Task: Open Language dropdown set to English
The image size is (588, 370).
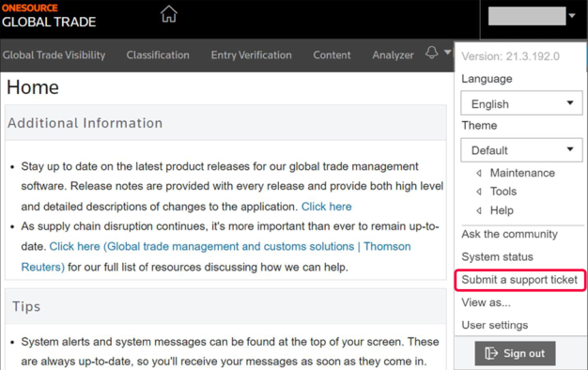Action: [521, 103]
